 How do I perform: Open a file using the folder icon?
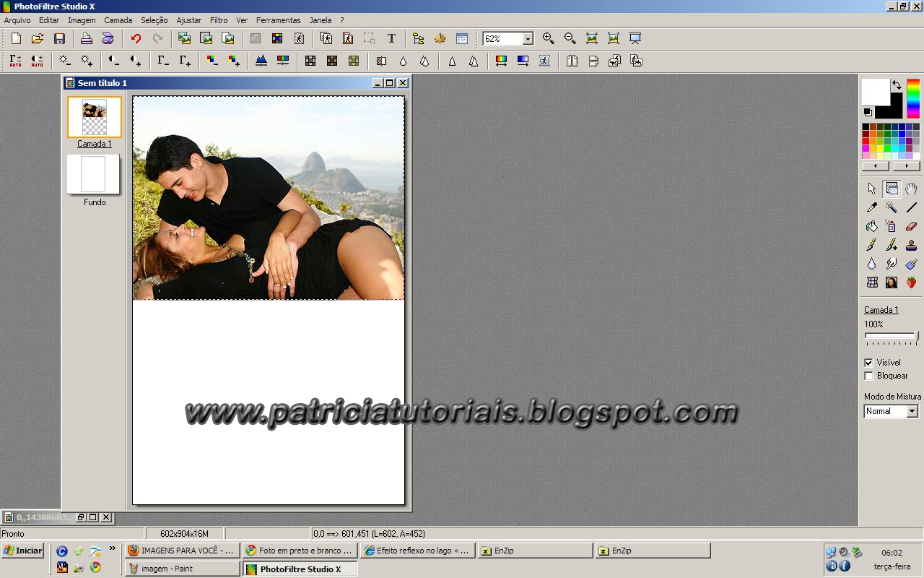[x=38, y=38]
